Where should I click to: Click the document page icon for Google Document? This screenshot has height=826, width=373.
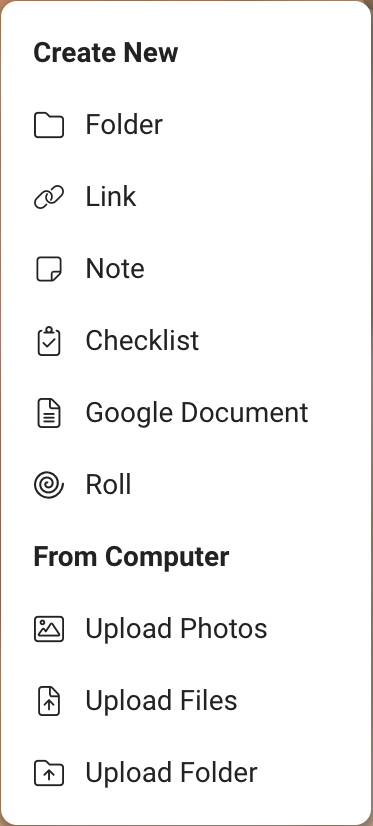point(49,413)
